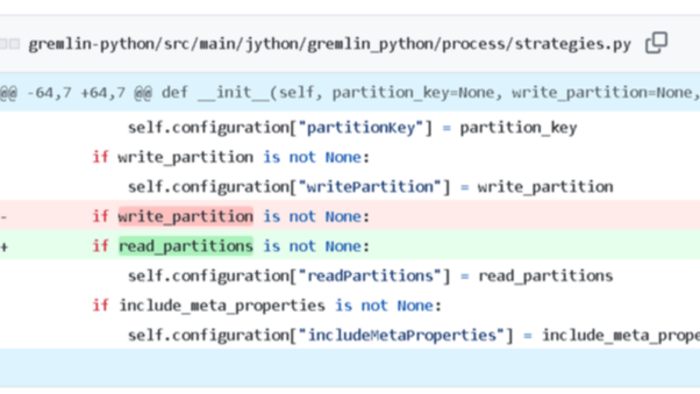Click the minus marker of the deleted line
The width and height of the screenshot is (700, 394).
point(4,217)
